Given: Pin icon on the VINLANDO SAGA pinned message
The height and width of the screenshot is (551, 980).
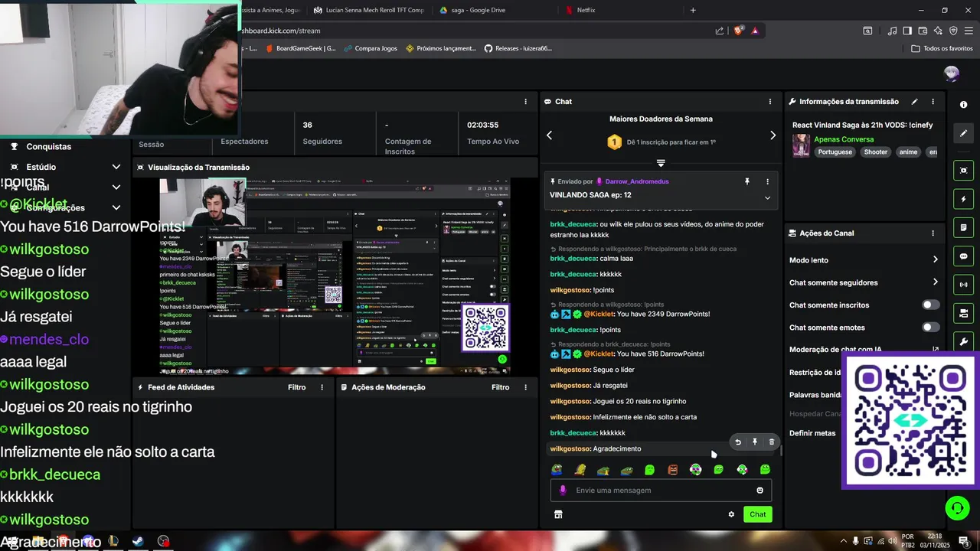Looking at the screenshot, I should point(747,181).
